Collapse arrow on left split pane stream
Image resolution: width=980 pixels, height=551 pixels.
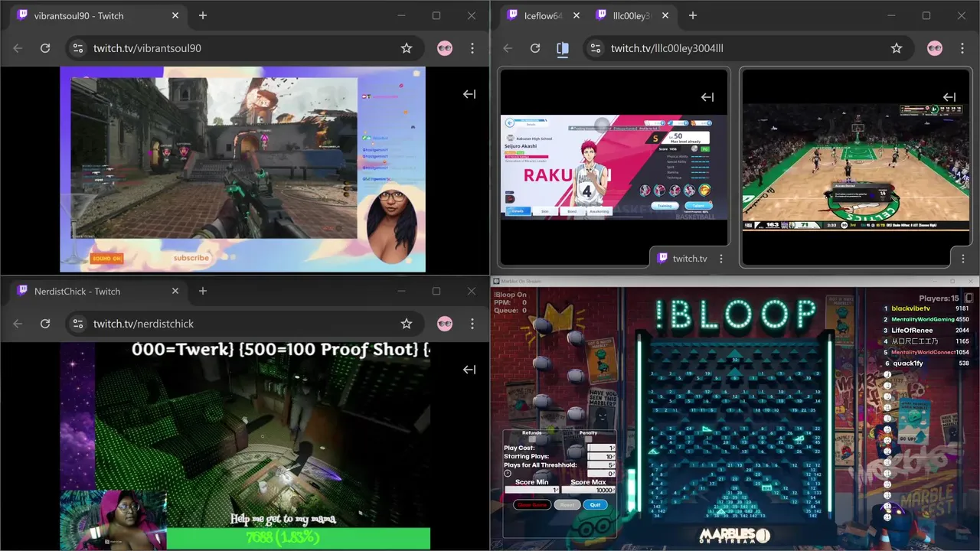707,97
